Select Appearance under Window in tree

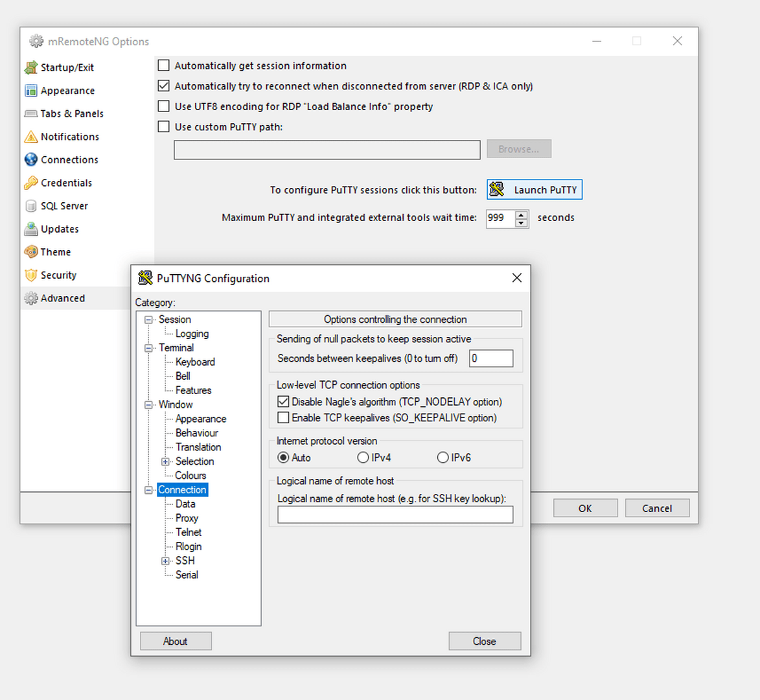tap(201, 419)
